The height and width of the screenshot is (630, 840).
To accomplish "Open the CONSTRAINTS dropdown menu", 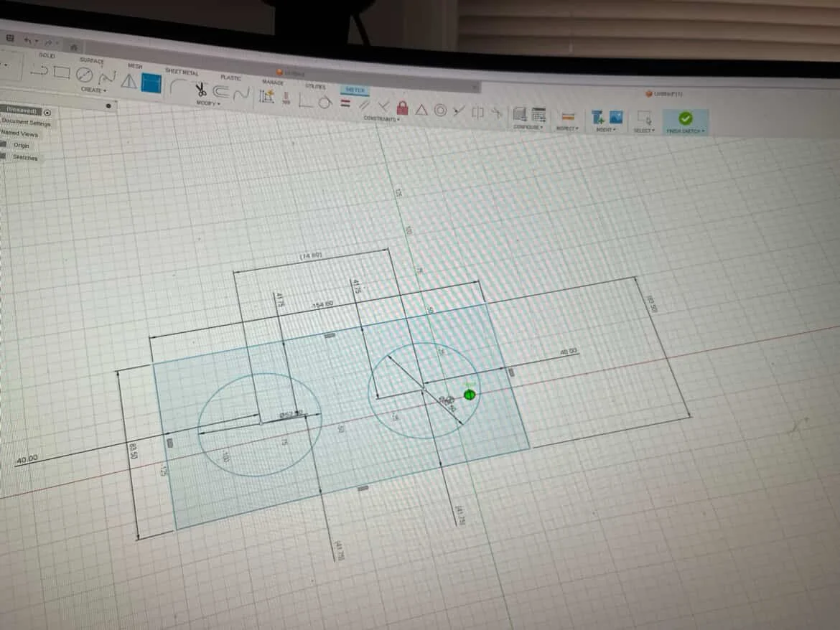I will (381, 119).
